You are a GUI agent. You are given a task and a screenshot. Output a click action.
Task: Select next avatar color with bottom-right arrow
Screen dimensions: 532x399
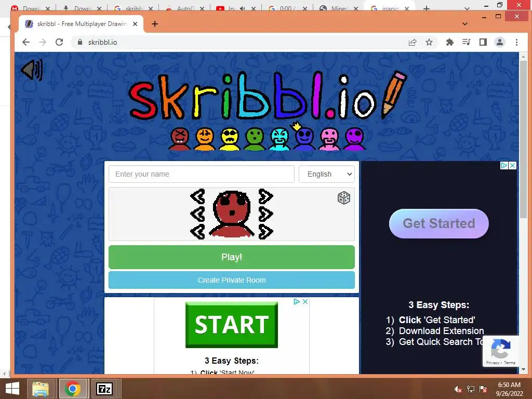265,231
